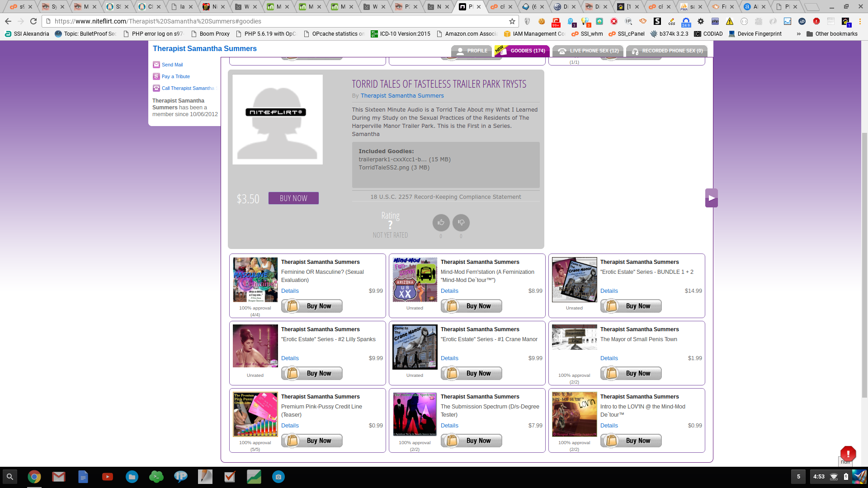Click the Send Mail envelope icon
Screen dimensions: 868x488
click(156, 65)
